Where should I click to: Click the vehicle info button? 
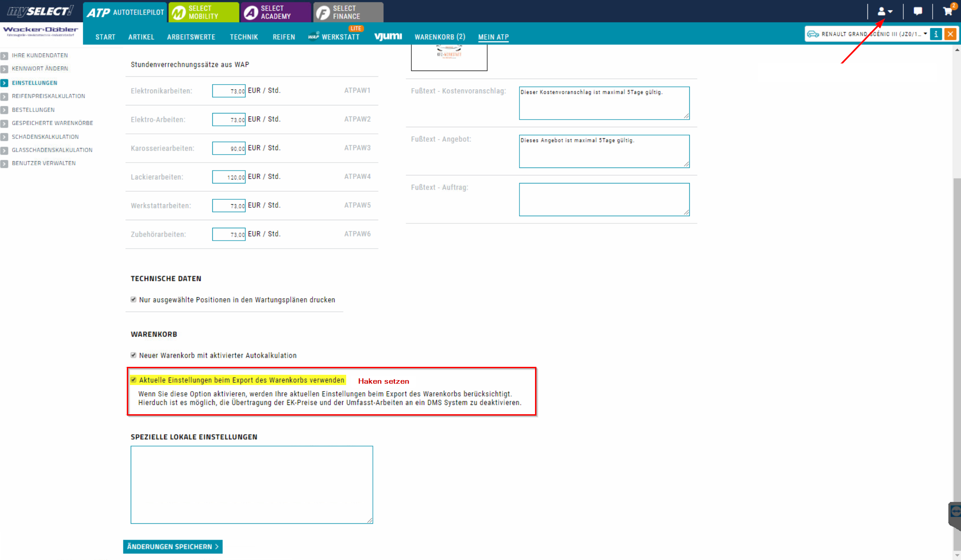click(x=936, y=34)
